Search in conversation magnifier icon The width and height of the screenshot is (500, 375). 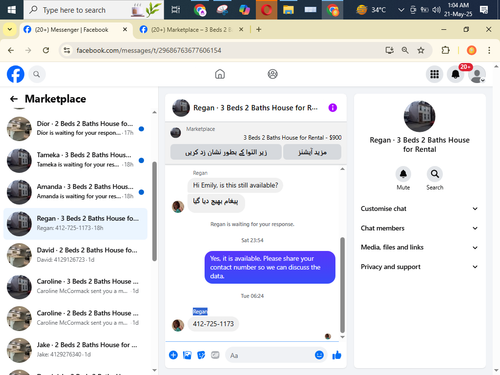pos(435,174)
